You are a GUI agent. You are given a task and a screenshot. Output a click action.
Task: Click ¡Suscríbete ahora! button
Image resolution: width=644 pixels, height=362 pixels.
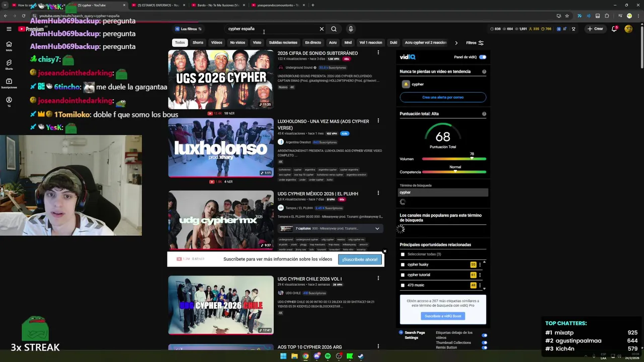tap(360, 259)
